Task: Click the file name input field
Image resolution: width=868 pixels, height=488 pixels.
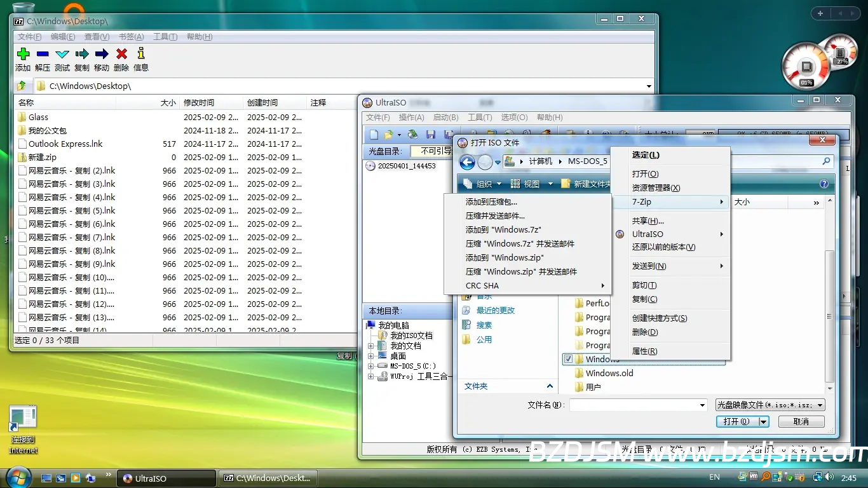Action: [634, 405]
